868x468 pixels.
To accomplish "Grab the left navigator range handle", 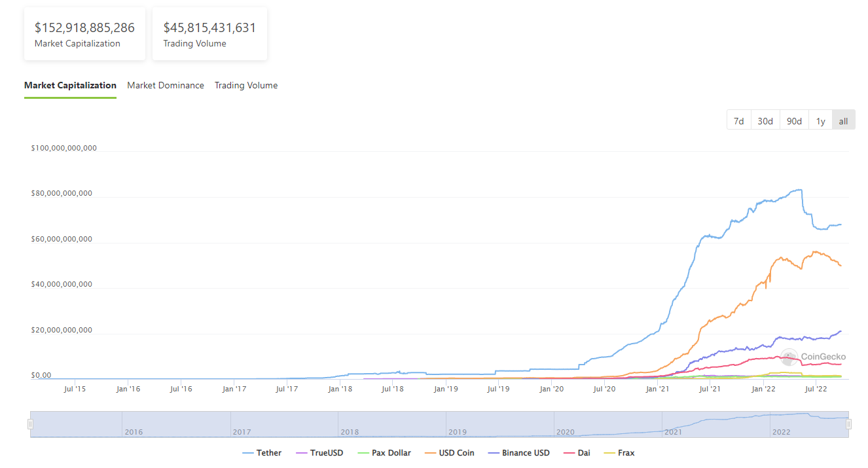I will 29,424.
